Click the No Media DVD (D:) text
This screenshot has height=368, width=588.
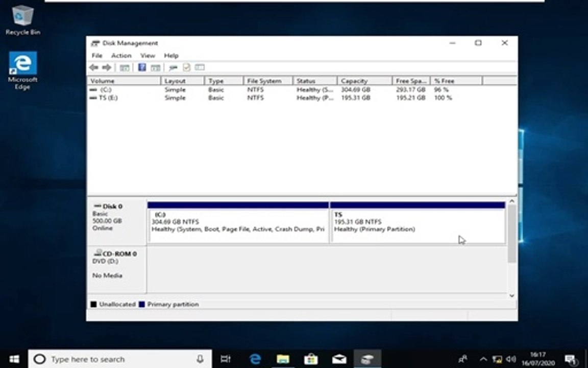click(x=107, y=275)
